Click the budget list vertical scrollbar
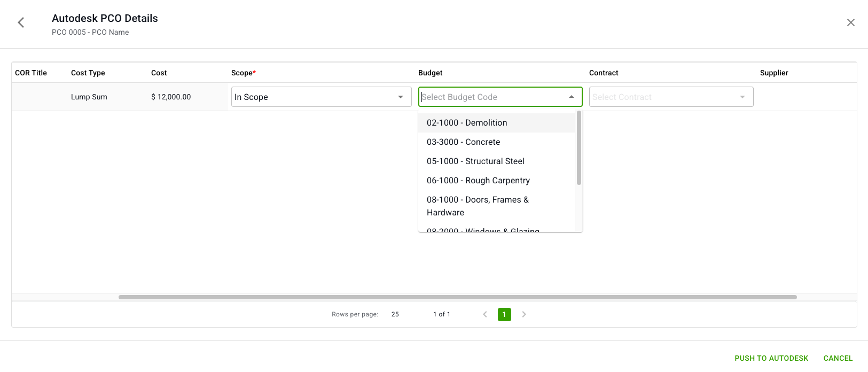The image size is (868, 372). point(579,148)
